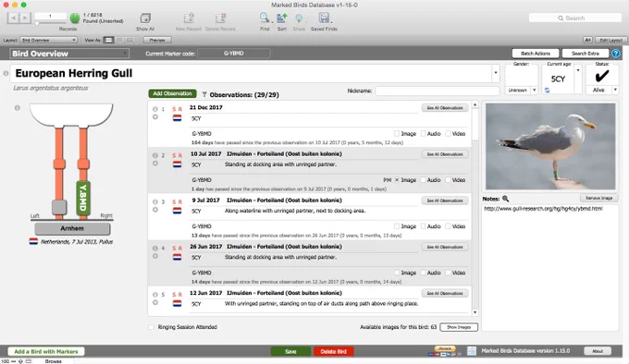Open the Layout Bird Overview dropdown

pos(48,40)
